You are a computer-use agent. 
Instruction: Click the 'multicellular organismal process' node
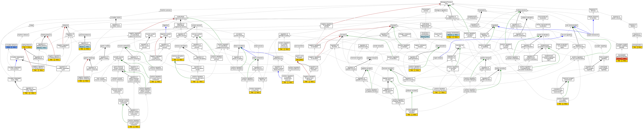(181, 17)
